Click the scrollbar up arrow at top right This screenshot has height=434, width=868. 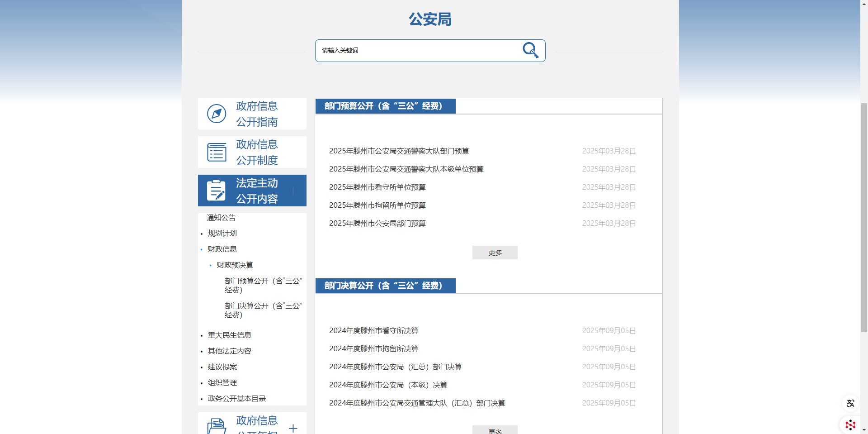click(864, 4)
